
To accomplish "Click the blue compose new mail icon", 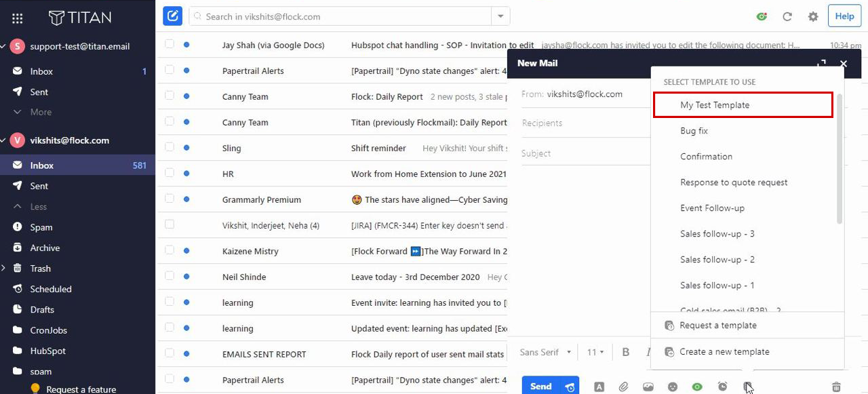I will pos(172,16).
